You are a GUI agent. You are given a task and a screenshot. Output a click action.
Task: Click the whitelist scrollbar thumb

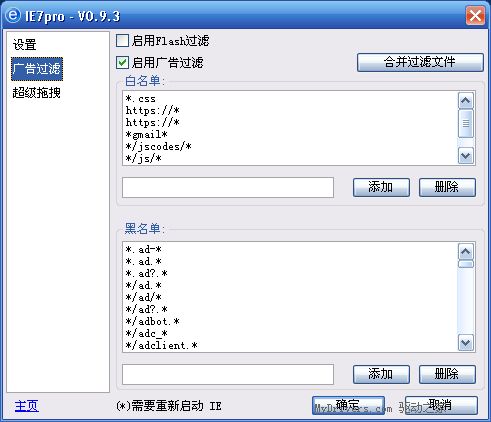coord(466,123)
